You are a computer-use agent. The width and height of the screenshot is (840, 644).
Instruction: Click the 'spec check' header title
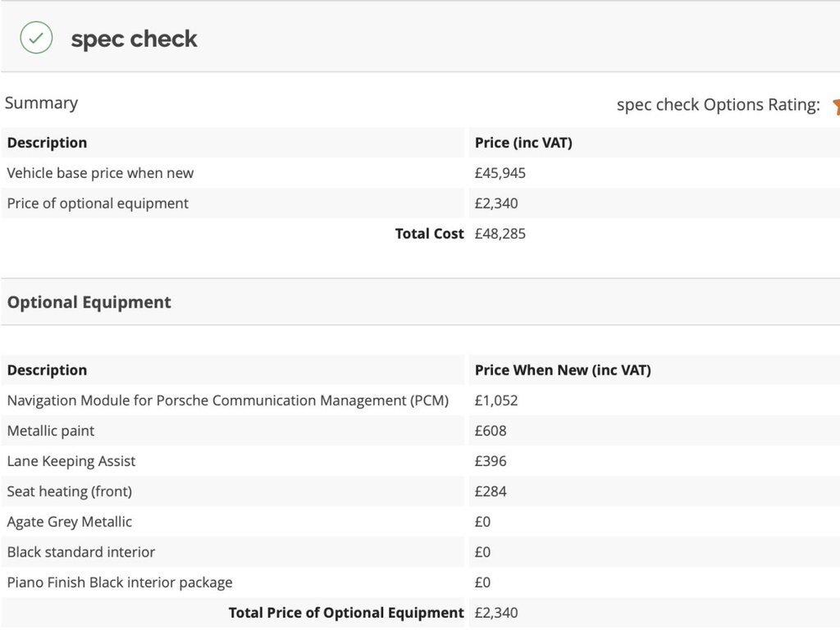tap(134, 39)
